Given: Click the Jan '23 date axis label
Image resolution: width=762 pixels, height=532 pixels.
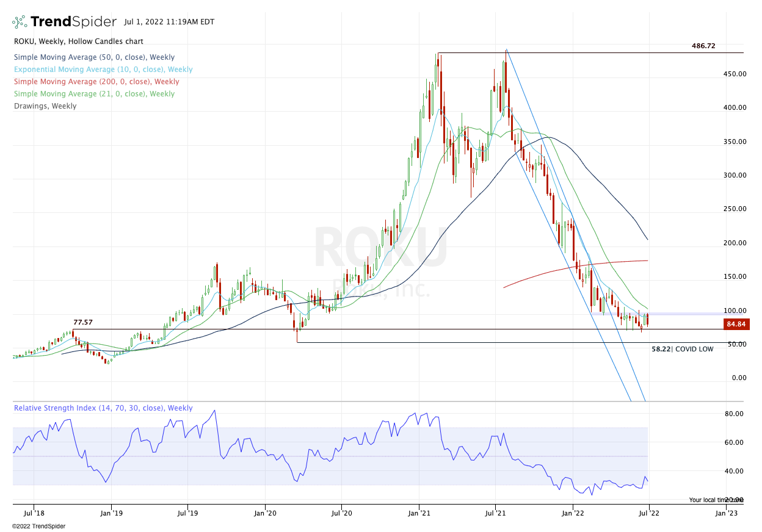Looking at the screenshot, I should [726, 514].
